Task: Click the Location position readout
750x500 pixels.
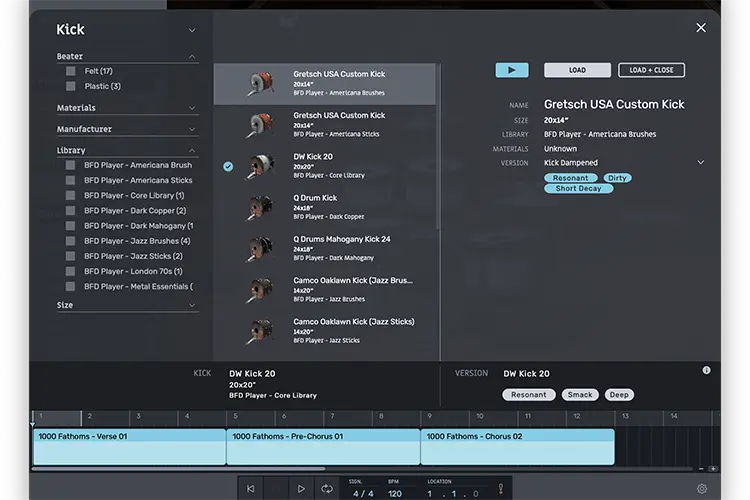Action: click(x=452, y=493)
